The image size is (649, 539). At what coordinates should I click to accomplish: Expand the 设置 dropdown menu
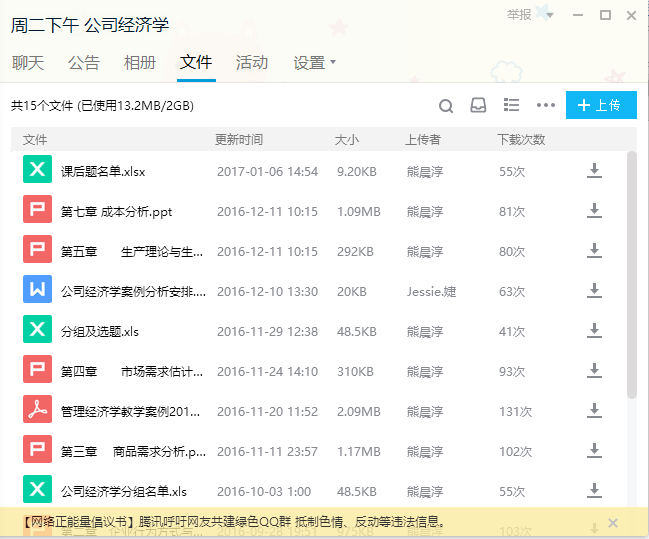[314, 63]
